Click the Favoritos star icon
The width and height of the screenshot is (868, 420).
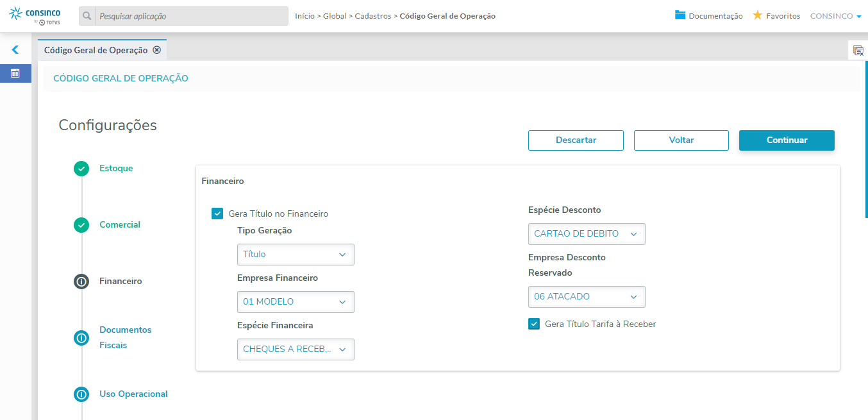pyautogui.click(x=757, y=15)
